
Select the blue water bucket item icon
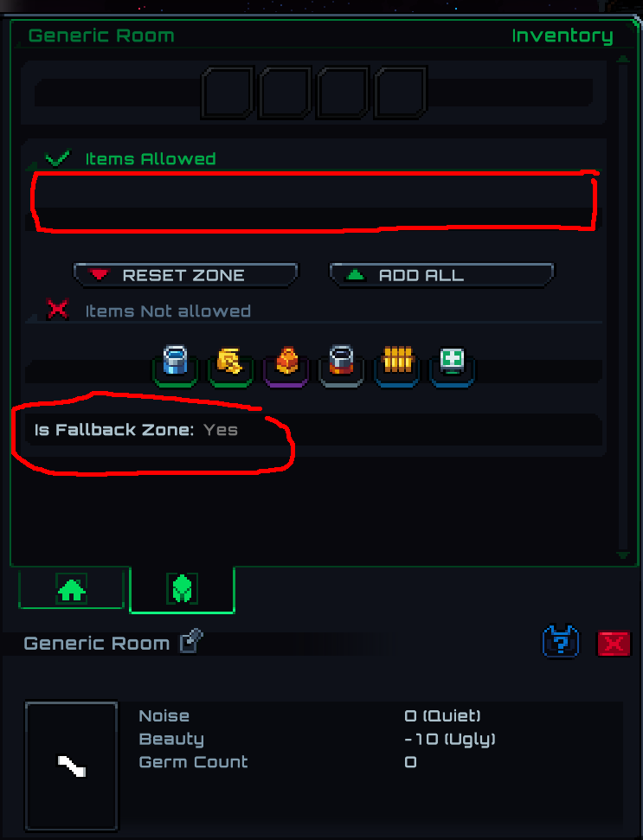(x=175, y=361)
